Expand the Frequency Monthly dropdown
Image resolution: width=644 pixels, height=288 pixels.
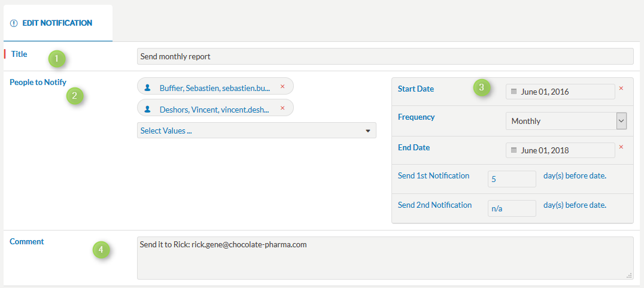pos(621,121)
